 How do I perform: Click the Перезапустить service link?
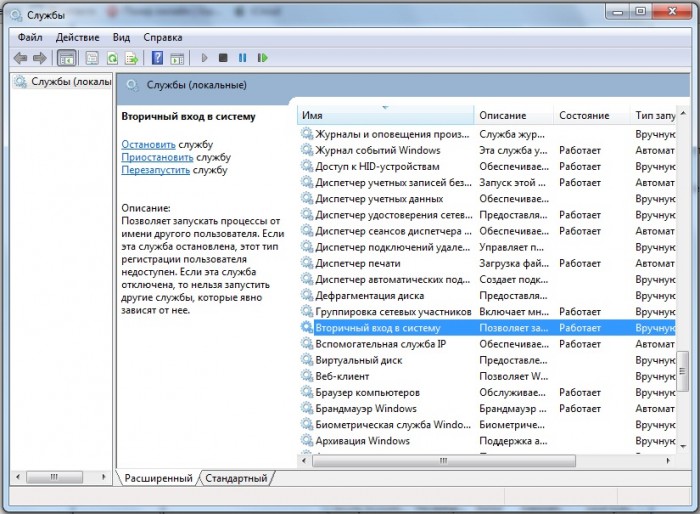[155, 170]
